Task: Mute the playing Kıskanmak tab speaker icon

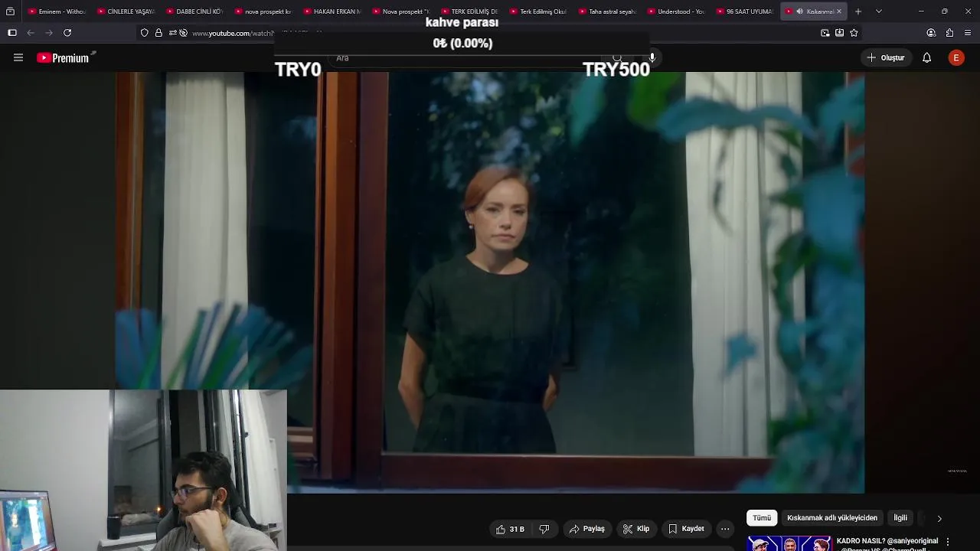Action: [x=799, y=11]
